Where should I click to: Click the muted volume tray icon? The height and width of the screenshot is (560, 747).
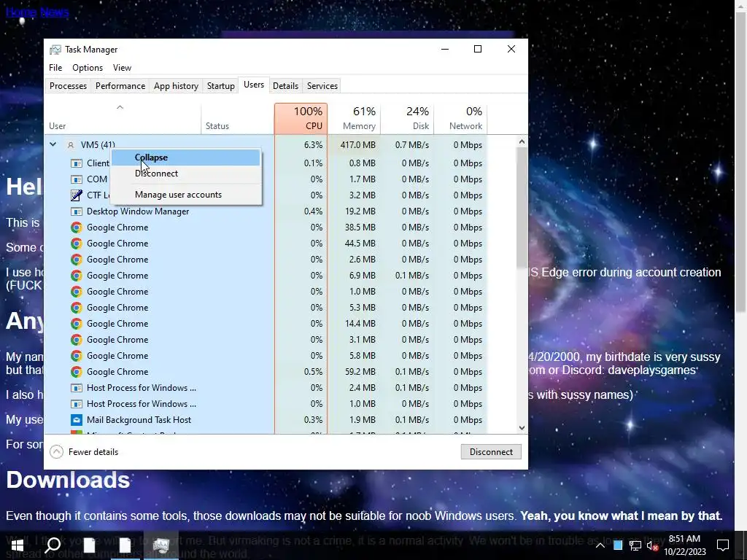click(x=653, y=545)
